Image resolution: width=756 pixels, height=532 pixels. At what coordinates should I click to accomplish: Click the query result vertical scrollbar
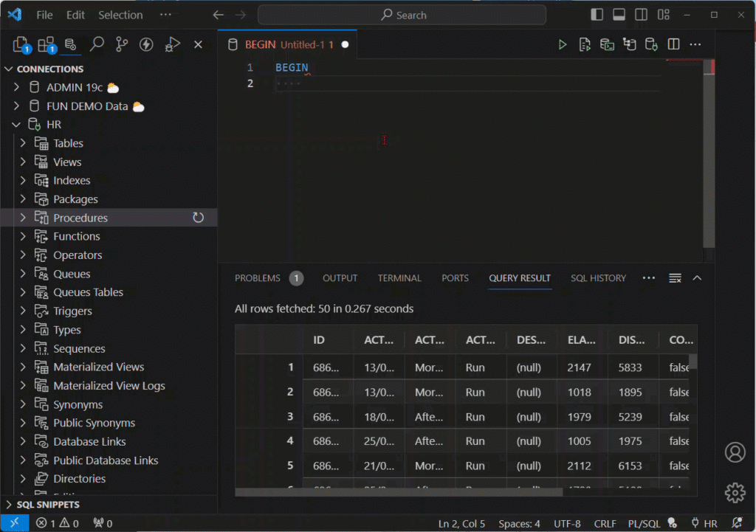click(693, 362)
